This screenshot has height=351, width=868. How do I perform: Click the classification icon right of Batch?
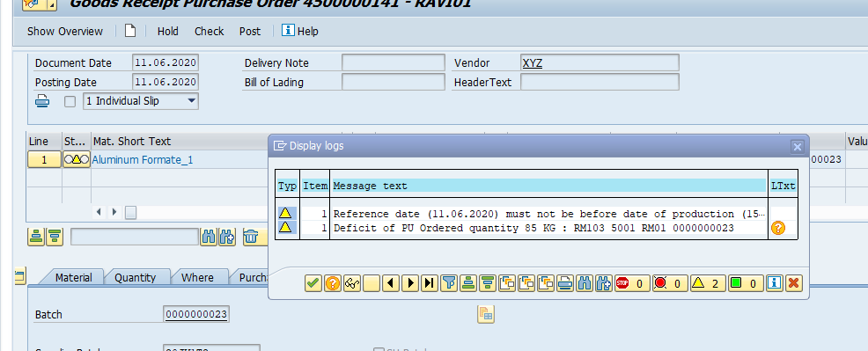(x=486, y=315)
